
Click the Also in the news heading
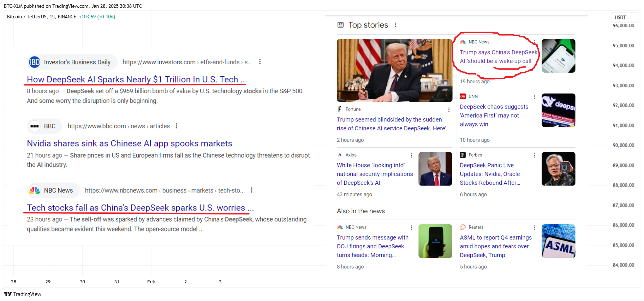(361, 211)
